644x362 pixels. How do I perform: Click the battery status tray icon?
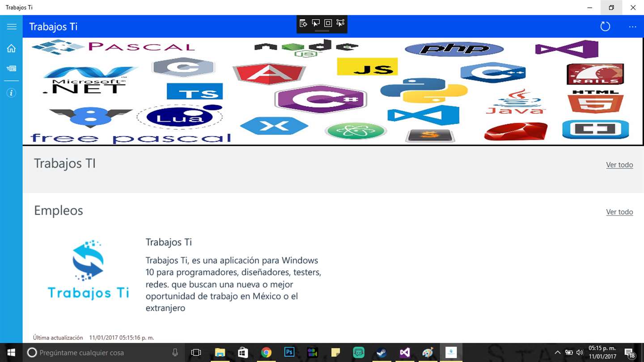pyautogui.click(x=569, y=353)
